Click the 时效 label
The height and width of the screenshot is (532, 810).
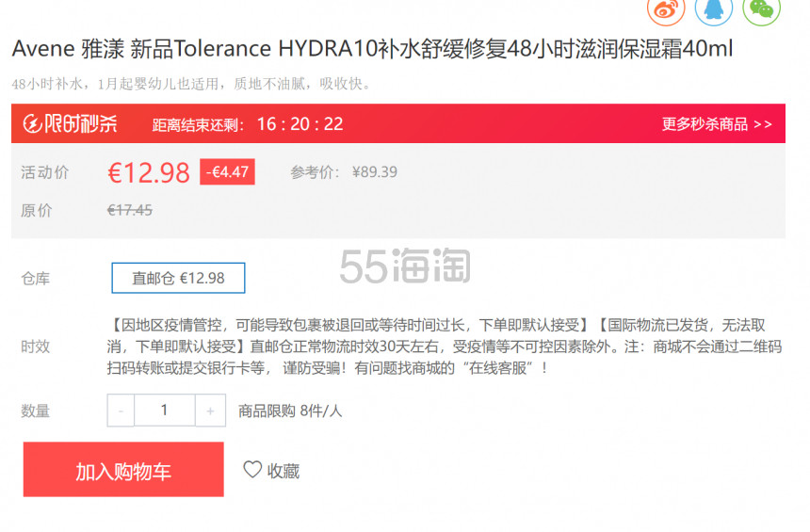[x=35, y=347]
